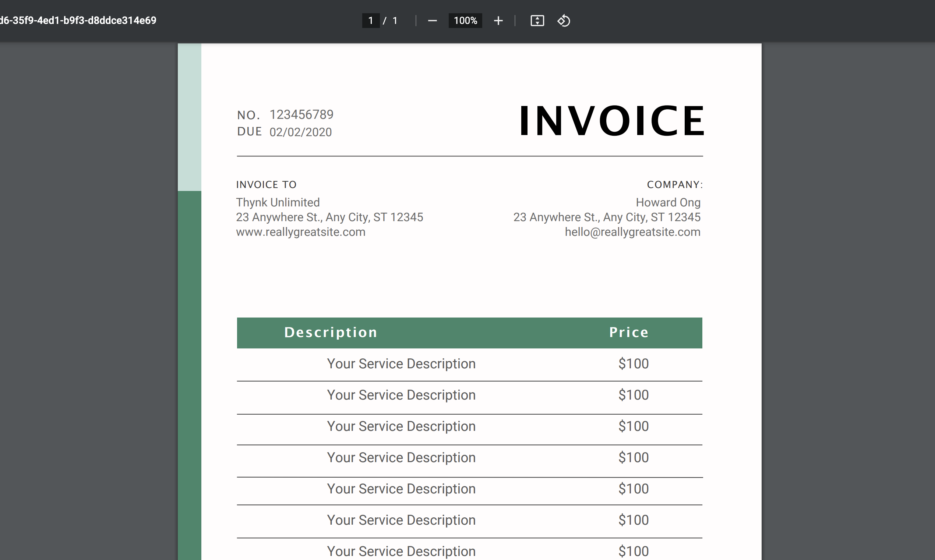Click the rotate counterclockwise icon

tap(564, 21)
